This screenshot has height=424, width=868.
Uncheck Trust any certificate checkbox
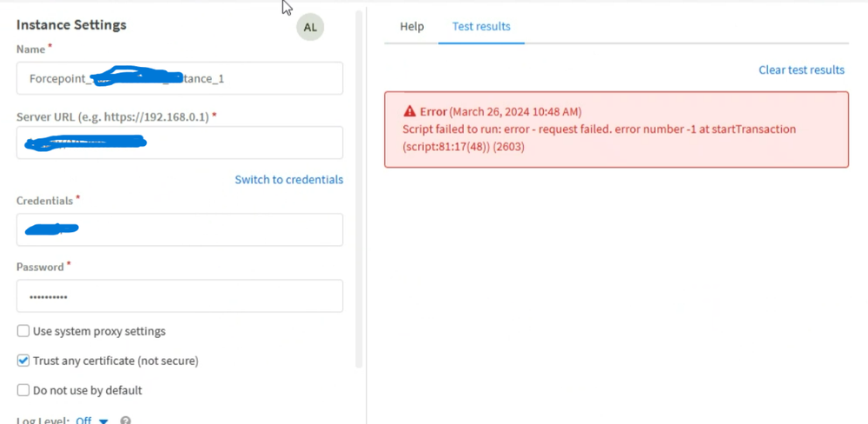(23, 361)
